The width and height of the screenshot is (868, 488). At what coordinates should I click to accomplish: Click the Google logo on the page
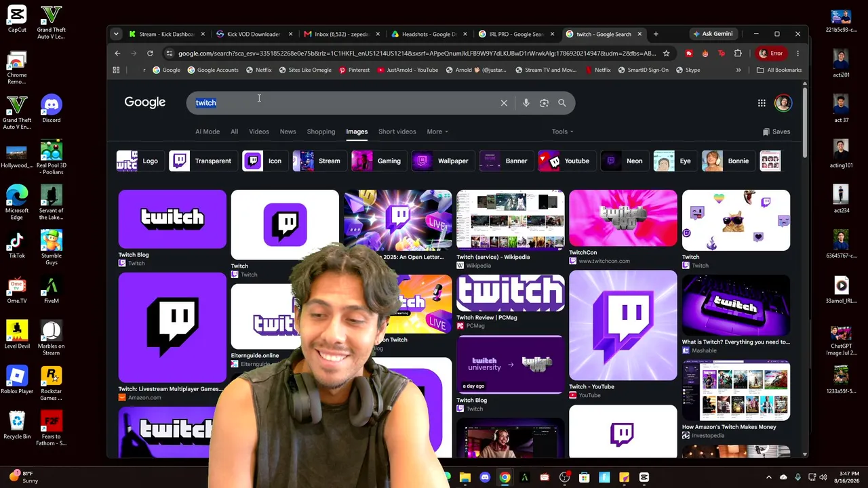[144, 102]
